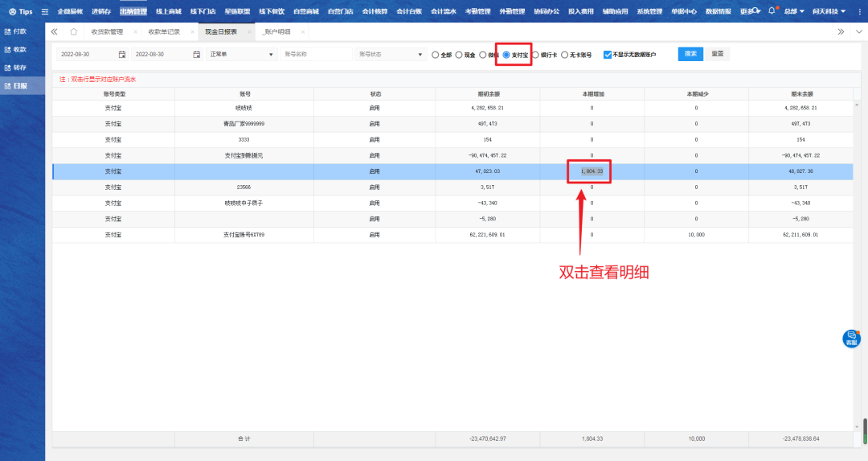Open 会计核算 in the top menu bar
Viewport: 868px width, 461px height.
(x=375, y=12)
